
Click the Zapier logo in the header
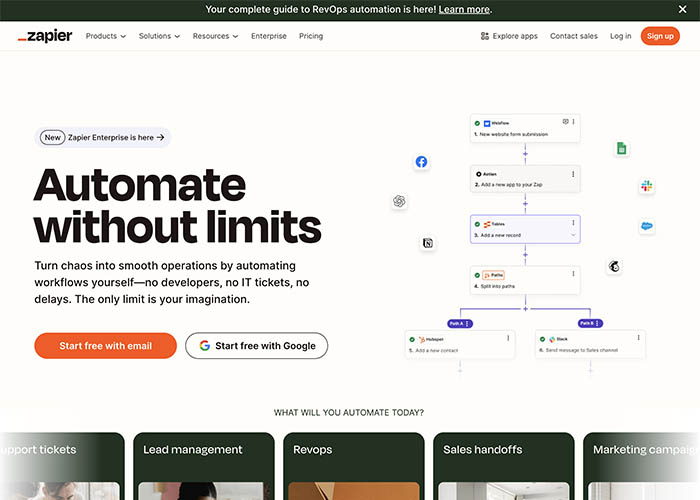pyautogui.click(x=45, y=36)
